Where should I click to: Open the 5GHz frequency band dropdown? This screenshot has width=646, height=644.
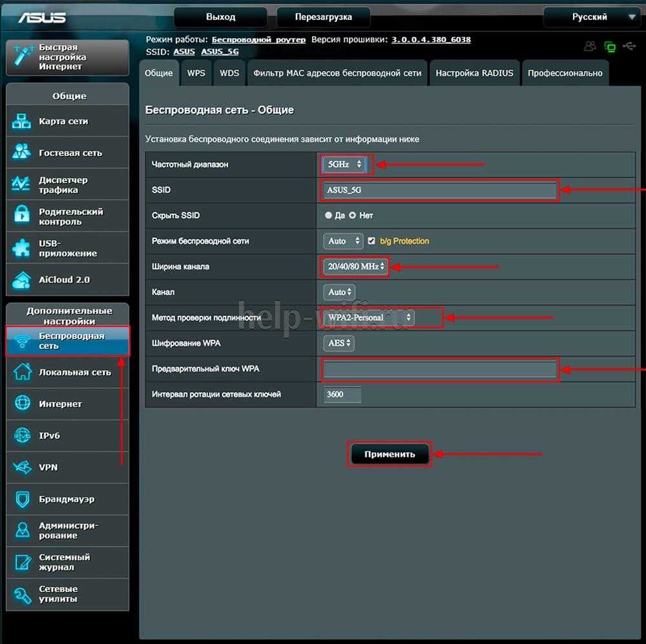pyautogui.click(x=344, y=165)
